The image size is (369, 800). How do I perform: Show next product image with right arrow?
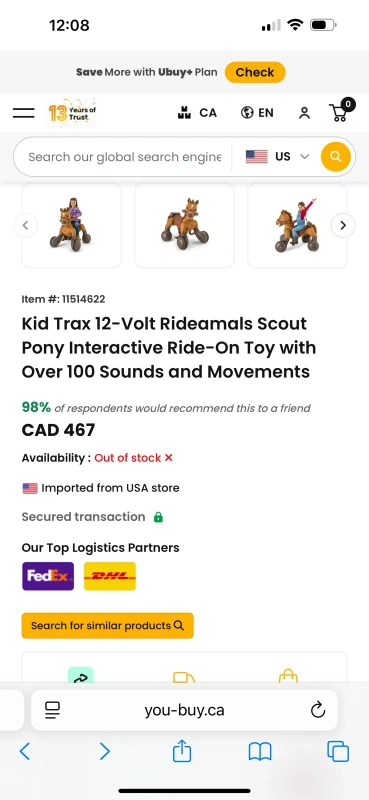[343, 225]
